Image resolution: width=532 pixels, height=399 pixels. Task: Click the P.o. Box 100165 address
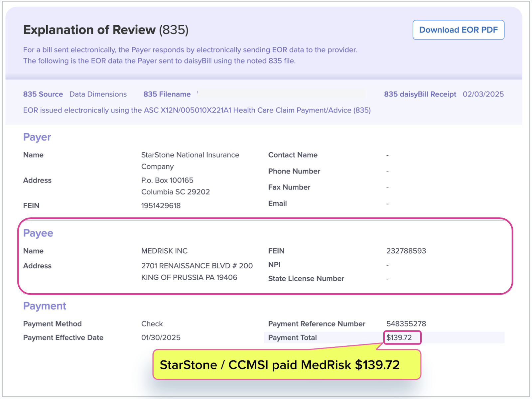pyautogui.click(x=167, y=181)
